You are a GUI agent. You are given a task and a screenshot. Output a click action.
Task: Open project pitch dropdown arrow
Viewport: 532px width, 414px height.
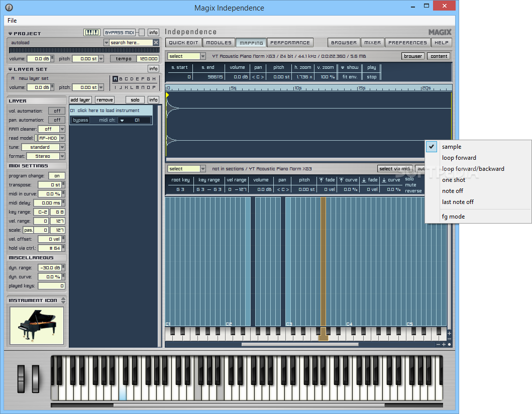pos(101,59)
